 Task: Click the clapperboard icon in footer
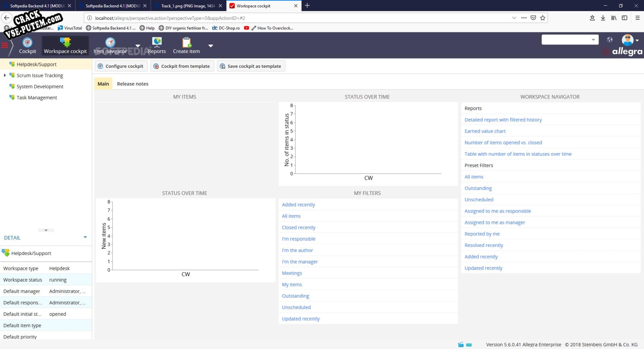(x=461, y=344)
